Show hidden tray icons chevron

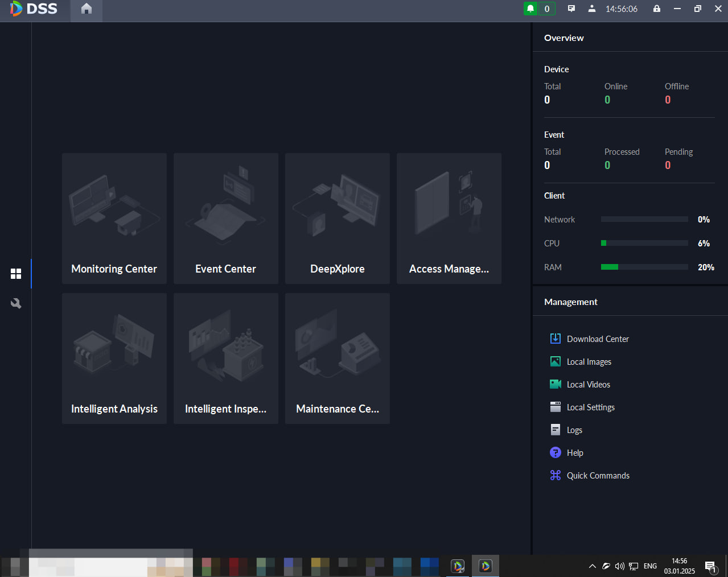click(593, 566)
